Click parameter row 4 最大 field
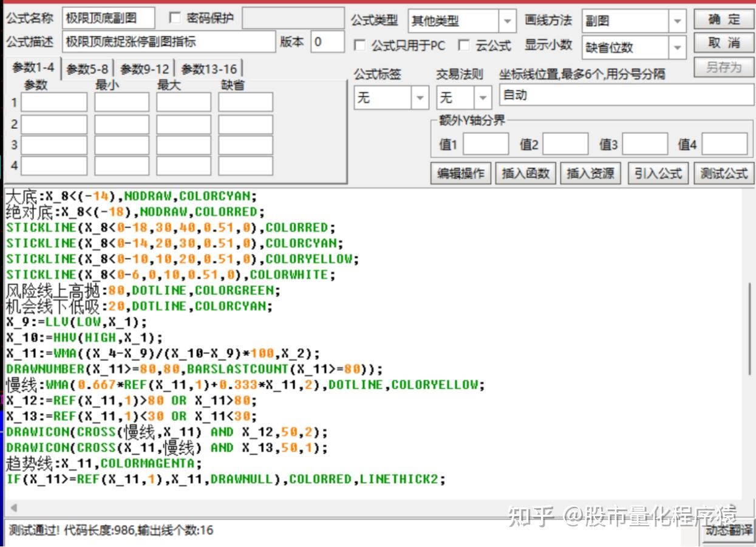Screen dimensions: 756x547 click(x=183, y=166)
